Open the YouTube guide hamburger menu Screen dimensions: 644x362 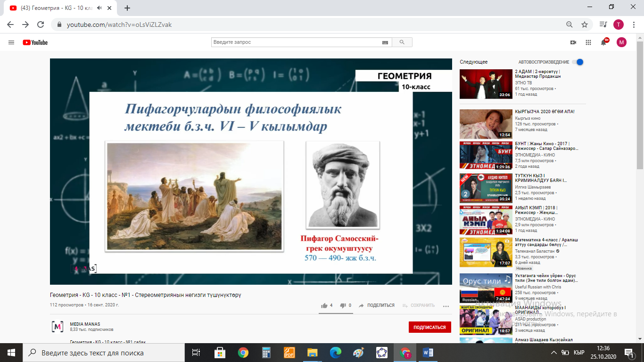coord(11,42)
